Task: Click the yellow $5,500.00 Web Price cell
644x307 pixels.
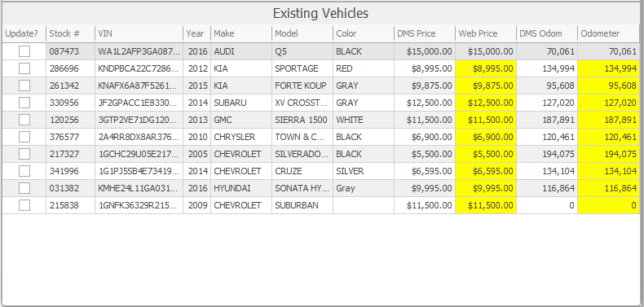Action: click(486, 154)
